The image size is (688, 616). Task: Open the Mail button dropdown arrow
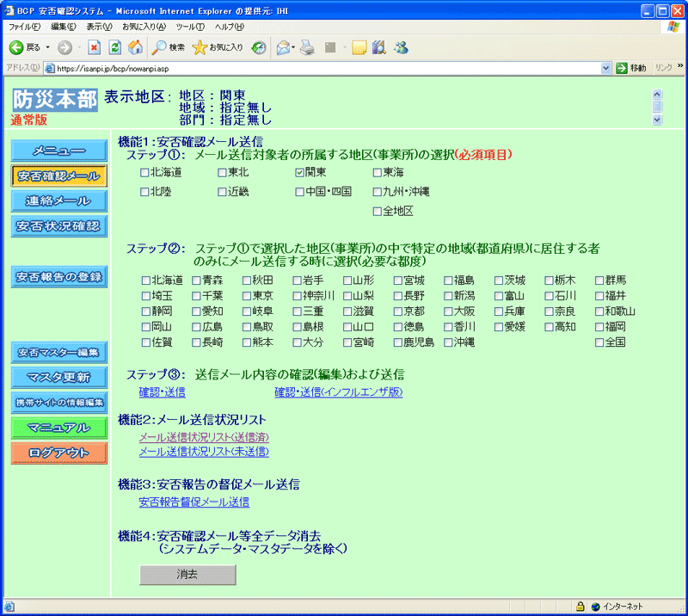click(293, 47)
